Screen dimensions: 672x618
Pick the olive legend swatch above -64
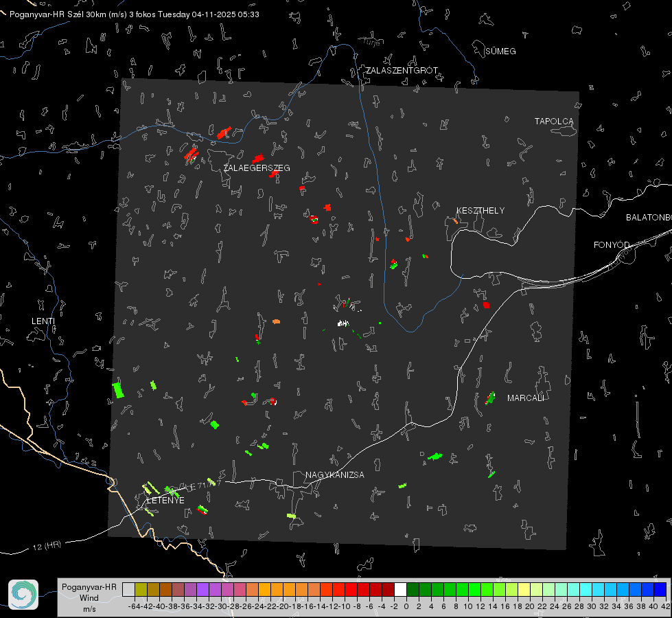click(141, 589)
